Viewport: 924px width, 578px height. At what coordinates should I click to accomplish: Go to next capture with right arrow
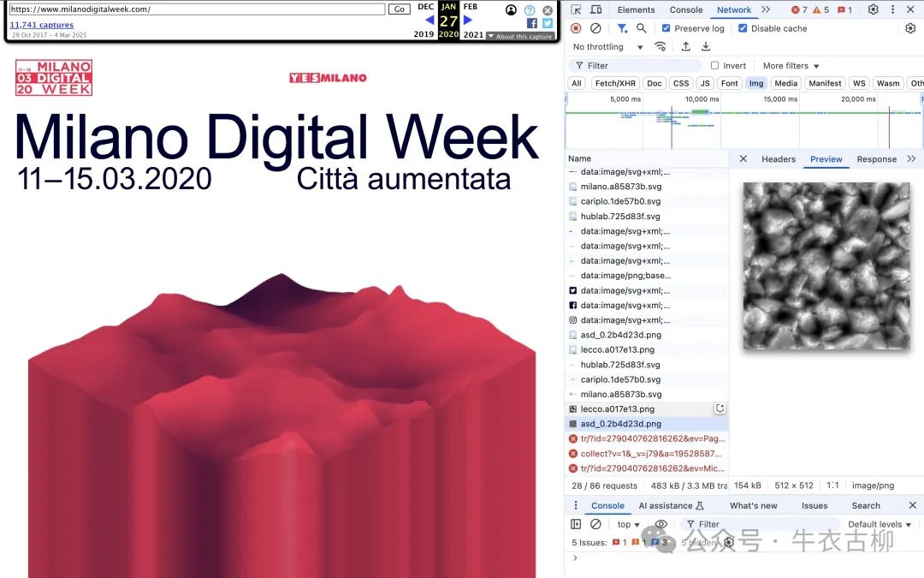coord(468,20)
